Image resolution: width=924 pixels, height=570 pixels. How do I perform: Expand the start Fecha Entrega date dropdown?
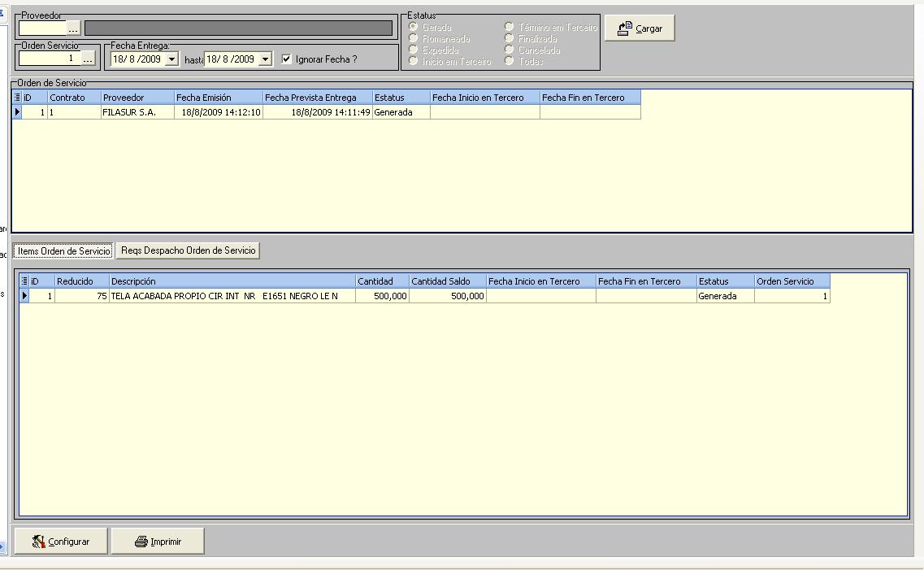click(171, 59)
